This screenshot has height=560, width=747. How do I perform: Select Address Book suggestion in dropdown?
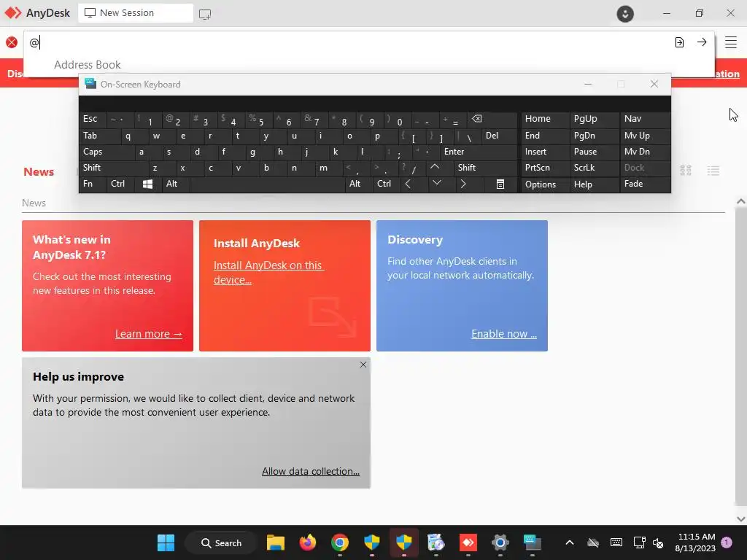88,65
